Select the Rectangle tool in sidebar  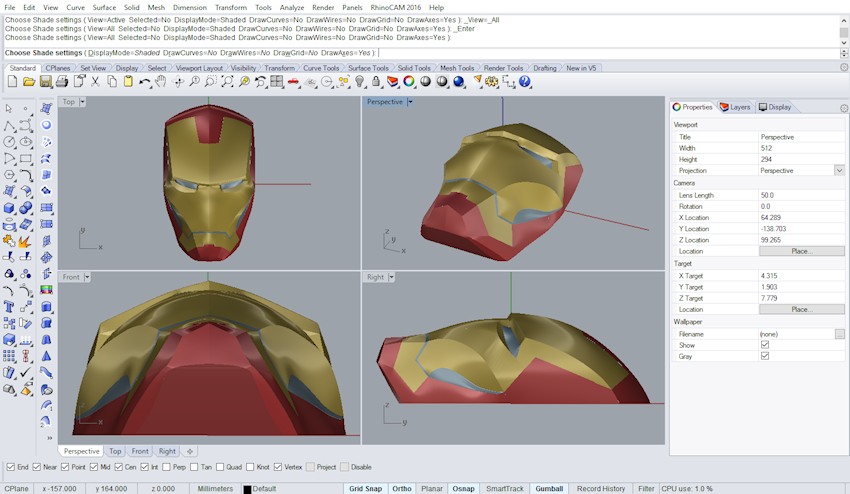[x=25, y=159]
